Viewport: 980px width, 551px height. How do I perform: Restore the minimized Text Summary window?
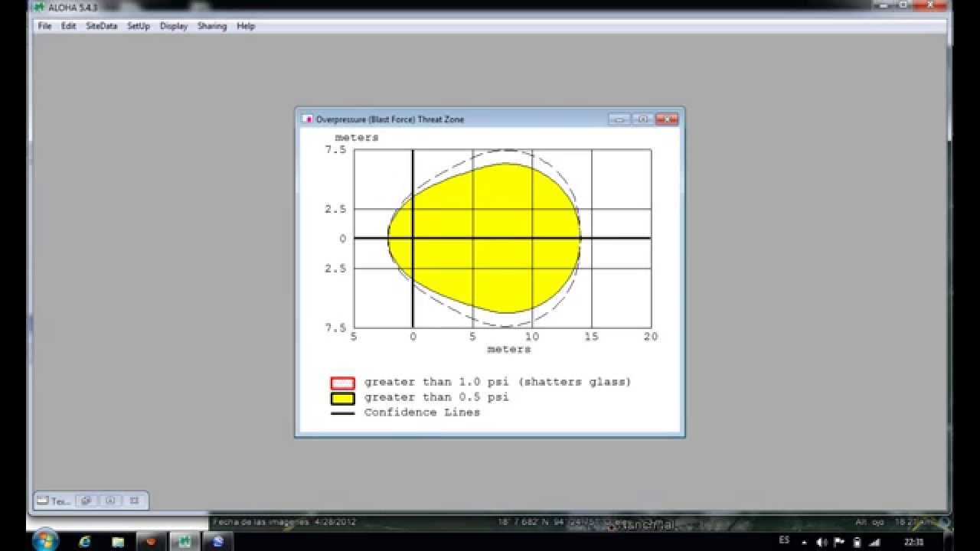pyautogui.click(x=56, y=501)
